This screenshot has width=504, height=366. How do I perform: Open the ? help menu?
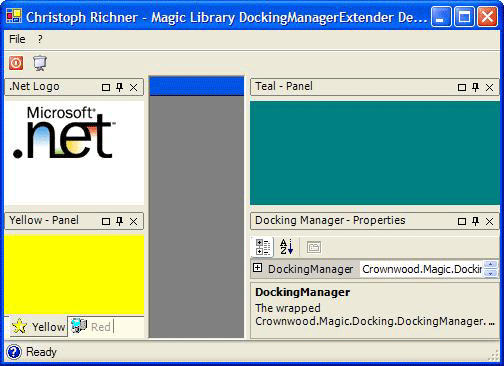(40, 39)
